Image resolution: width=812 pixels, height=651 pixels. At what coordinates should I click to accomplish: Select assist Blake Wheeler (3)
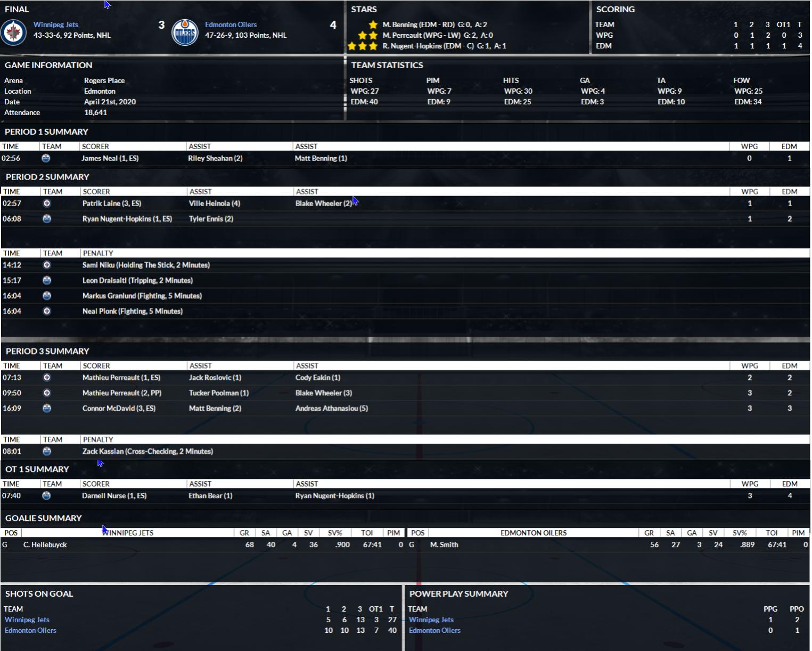coord(324,393)
